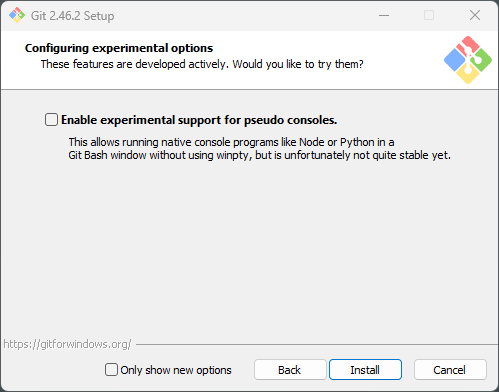Click the Git icon in the title bar
The height and width of the screenshot is (392, 499).
pyautogui.click(x=17, y=15)
